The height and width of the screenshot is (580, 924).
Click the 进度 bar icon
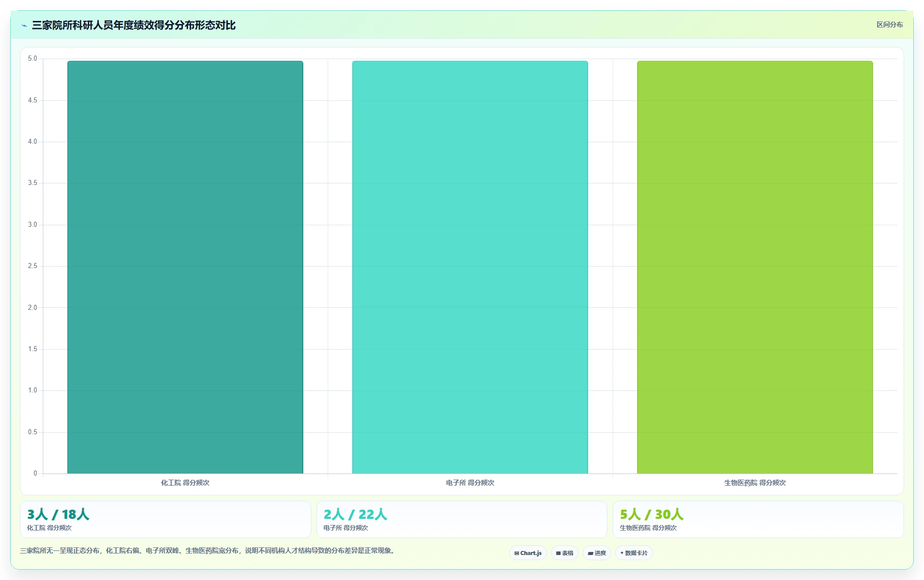click(x=590, y=553)
